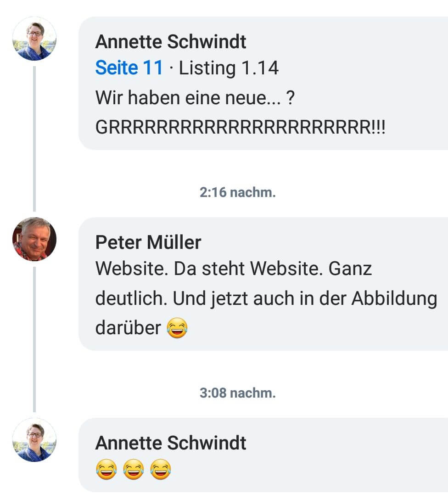Click the name Peter Müller
This screenshot has width=448, height=500.
tap(148, 242)
